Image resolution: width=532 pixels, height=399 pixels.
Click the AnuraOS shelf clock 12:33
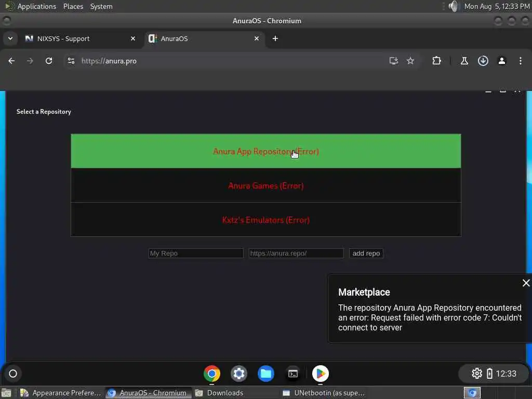click(x=506, y=374)
